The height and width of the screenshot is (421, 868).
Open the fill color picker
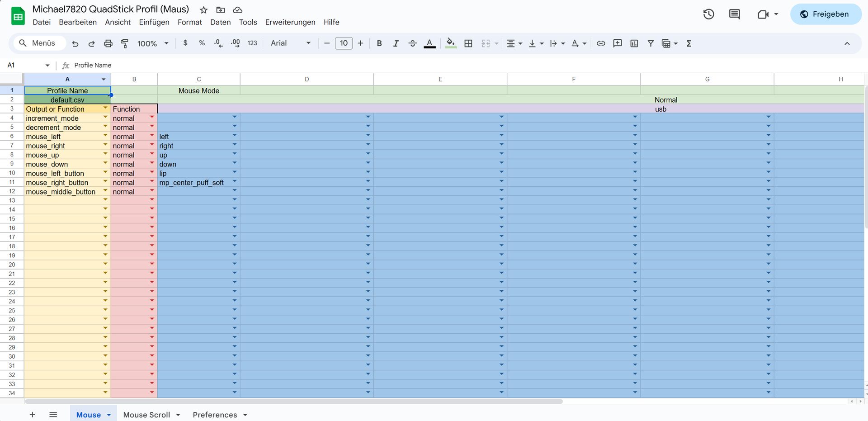pyautogui.click(x=451, y=43)
